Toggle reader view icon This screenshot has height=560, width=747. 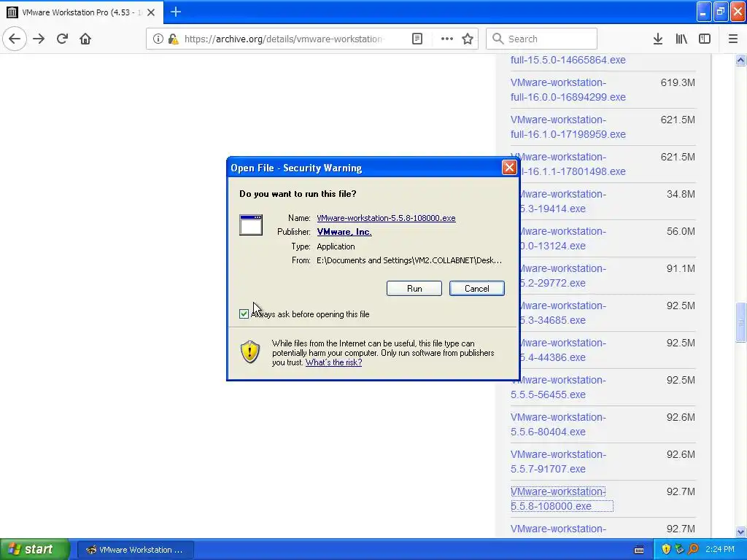click(x=417, y=39)
